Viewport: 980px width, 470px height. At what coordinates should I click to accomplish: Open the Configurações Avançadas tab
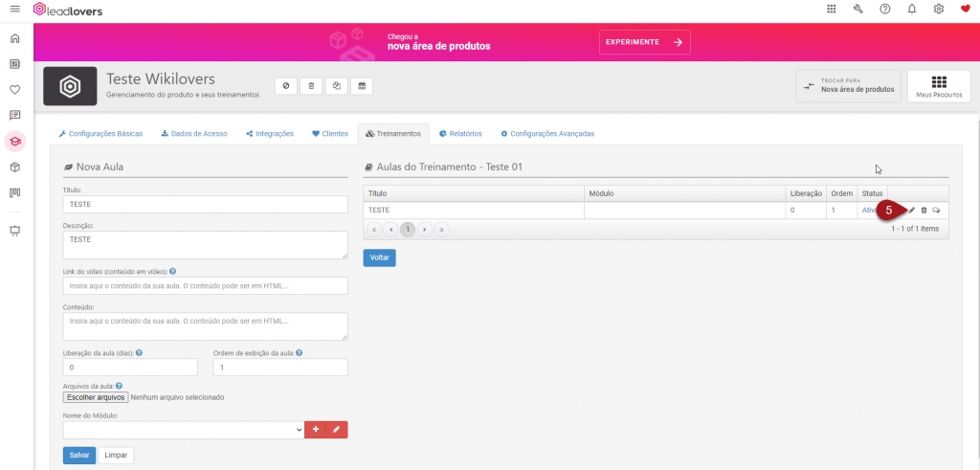(546, 134)
